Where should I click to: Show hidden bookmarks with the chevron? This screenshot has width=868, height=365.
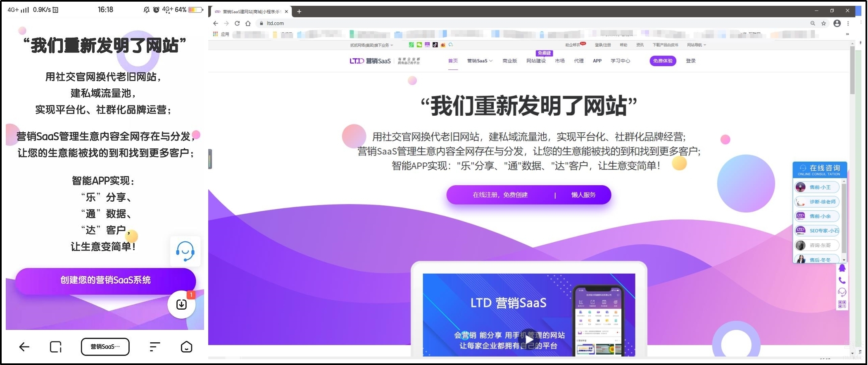coord(847,34)
